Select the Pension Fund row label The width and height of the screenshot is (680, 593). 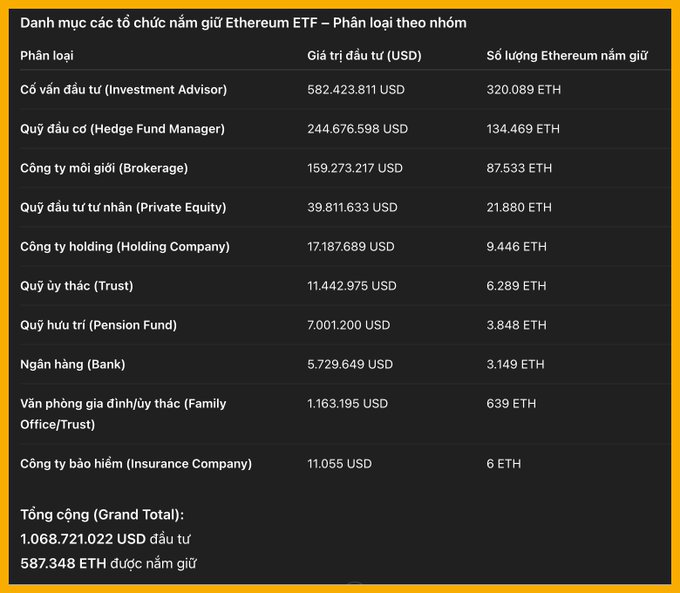point(98,325)
